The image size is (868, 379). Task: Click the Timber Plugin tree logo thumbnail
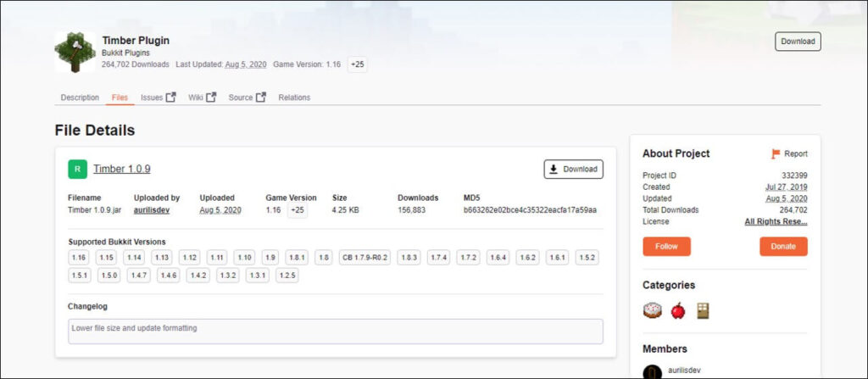coord(75,52)
